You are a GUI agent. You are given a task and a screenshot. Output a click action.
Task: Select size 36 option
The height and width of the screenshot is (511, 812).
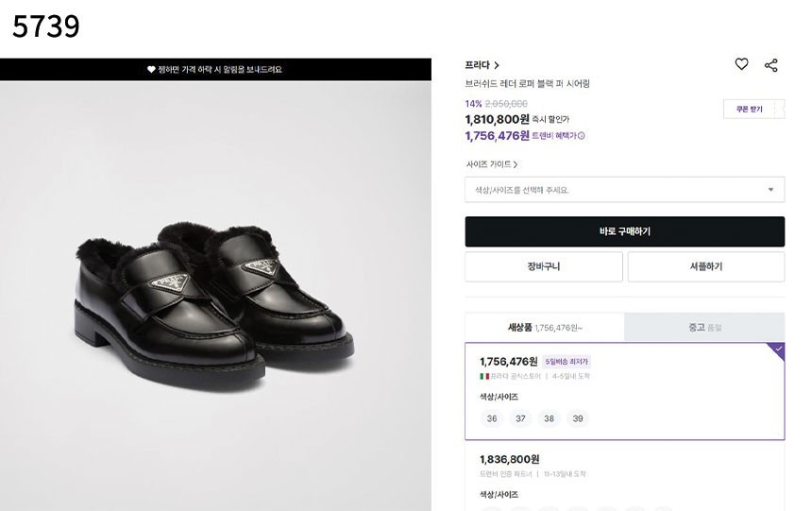point(492,418)
